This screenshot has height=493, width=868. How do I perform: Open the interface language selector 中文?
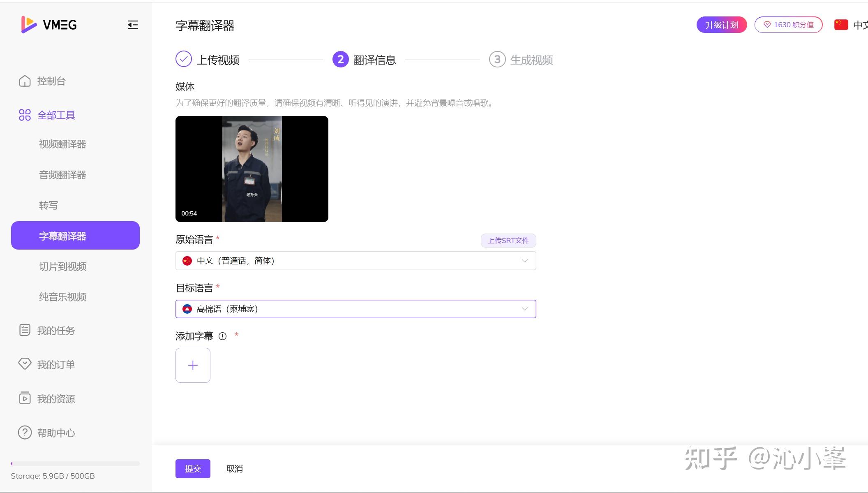[860, 25]
